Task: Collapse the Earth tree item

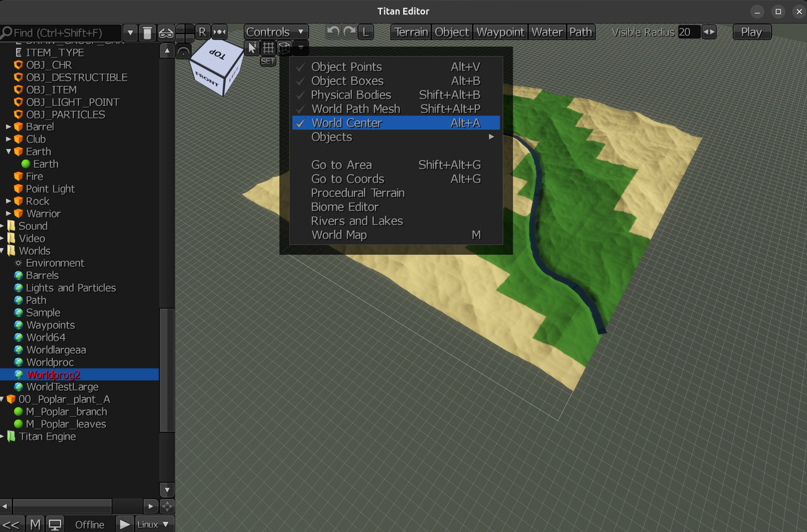Action: coord(9,151)
